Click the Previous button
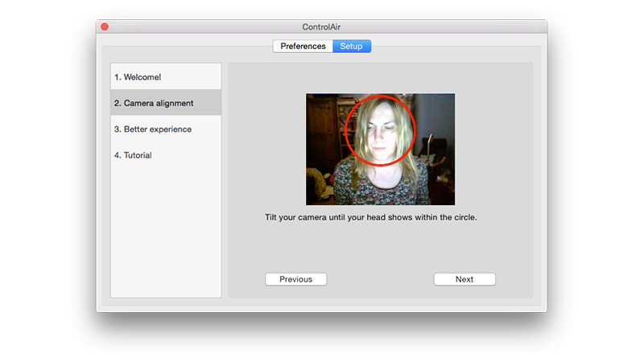The height and width of the screenshot is (362, 644). coord(296,279)
